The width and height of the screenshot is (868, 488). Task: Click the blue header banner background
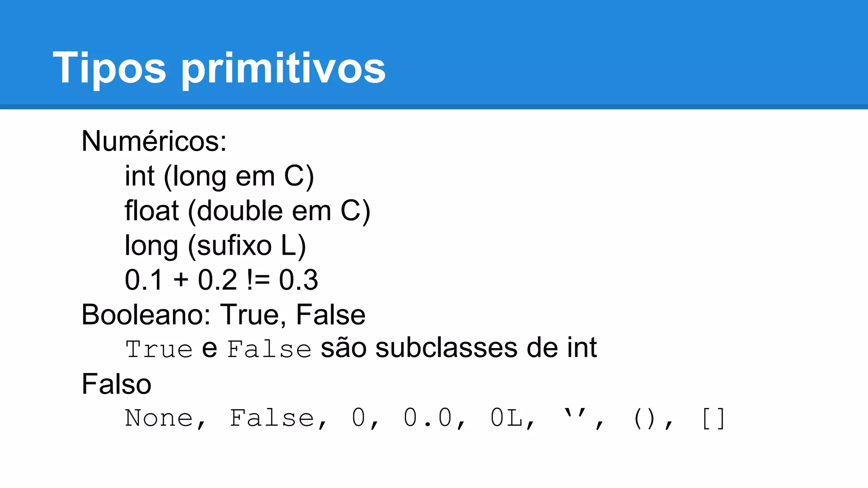[593, 51]
